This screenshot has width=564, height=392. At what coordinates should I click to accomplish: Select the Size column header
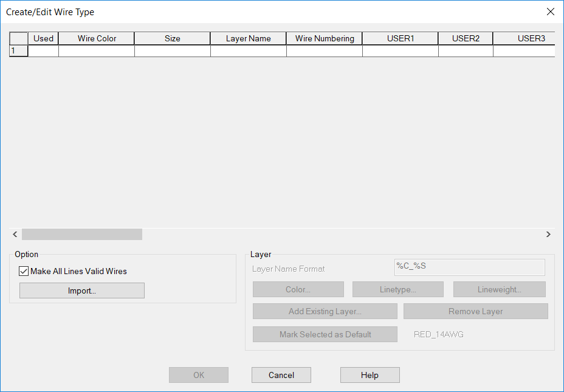pyautogui.click(x=173, y=38)
